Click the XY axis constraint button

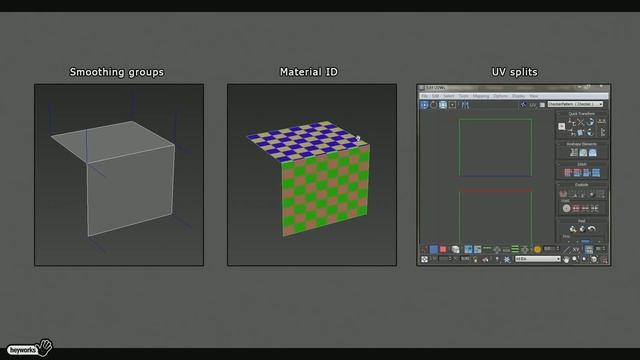pyautogui.click(x=576, y=249)
